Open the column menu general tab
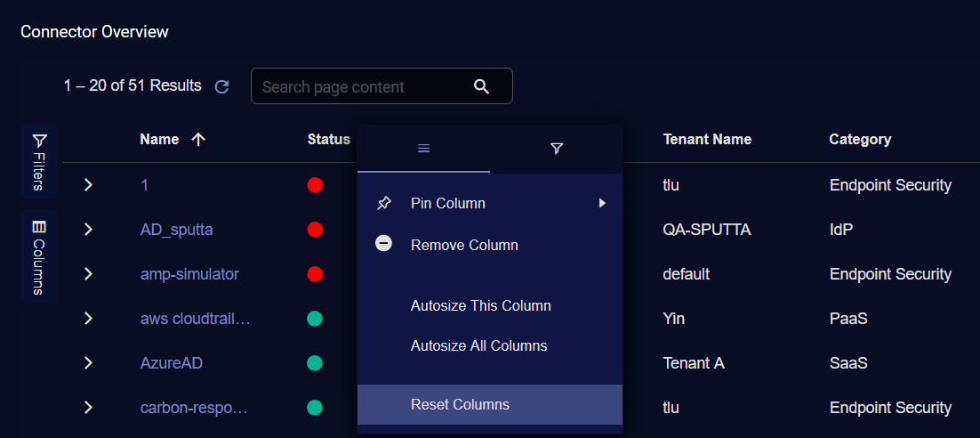This screenshot has width=980, height=438. 423,148
